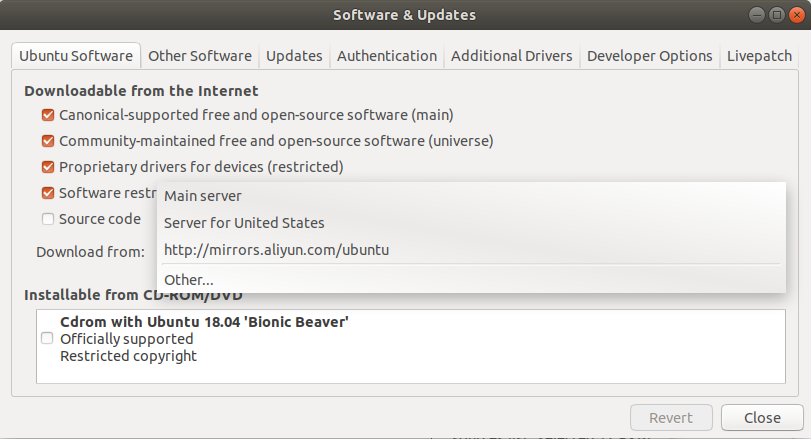This screenshot has width=811, height=439.
Task: Pick the mirrors.aliyun.com/ubuntu server
Action: [x=471, y=250]
